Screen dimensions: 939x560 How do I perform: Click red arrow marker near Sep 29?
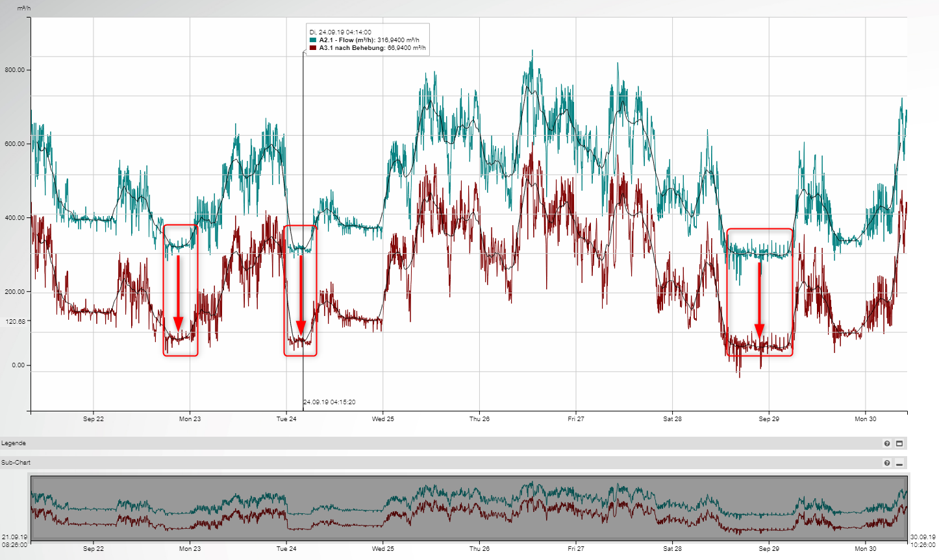coord(760,298)
